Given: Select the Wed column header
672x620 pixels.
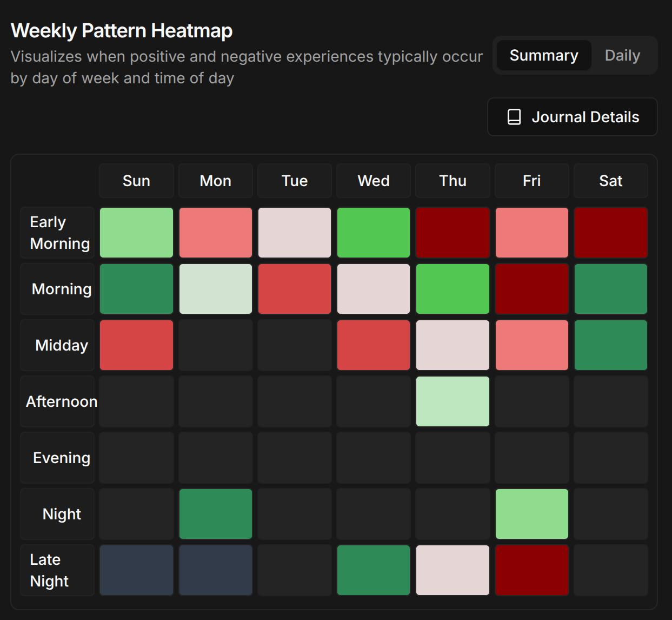Looking at the screenshot, I should click(x=373, y=180).
